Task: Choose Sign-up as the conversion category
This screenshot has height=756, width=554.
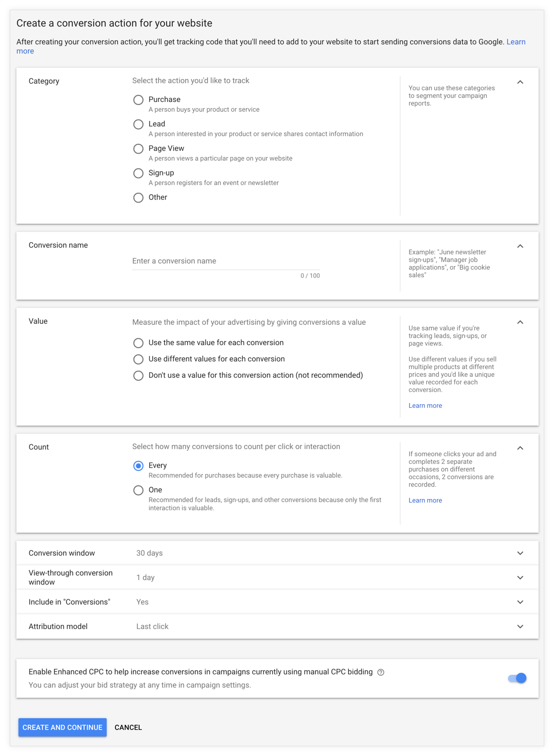Action: click(138, 173)
